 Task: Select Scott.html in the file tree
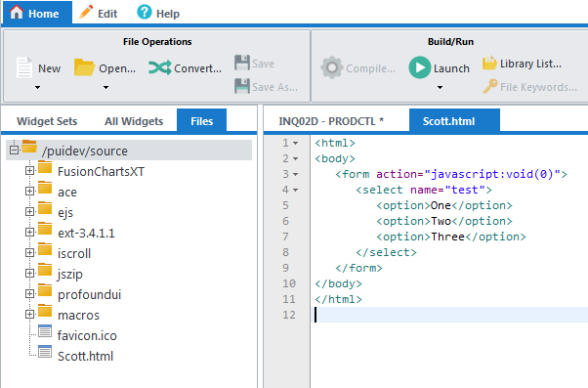(x=85, y=356)
